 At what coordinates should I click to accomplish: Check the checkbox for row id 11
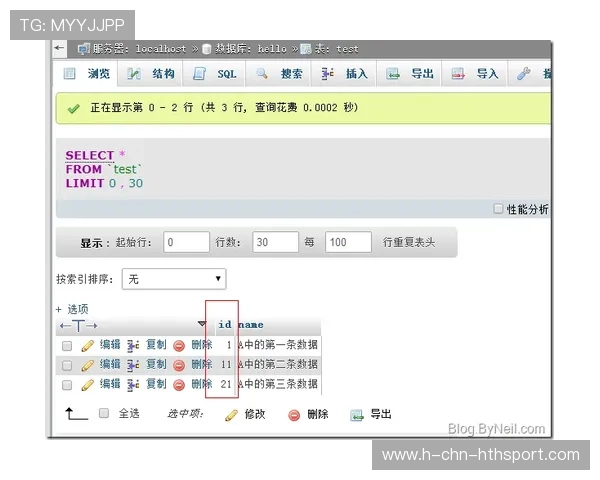coord(67,366)
